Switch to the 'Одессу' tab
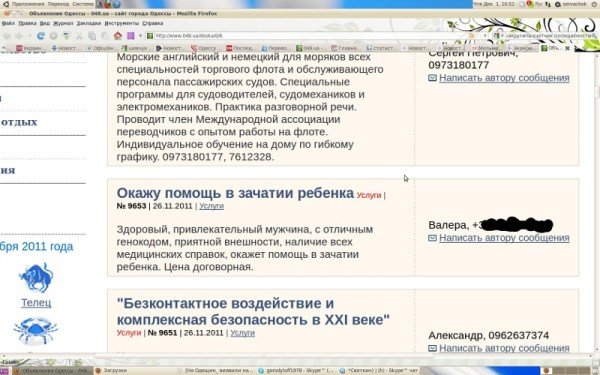The width and height of the screenshot is (600, 375). click(205, 48)
